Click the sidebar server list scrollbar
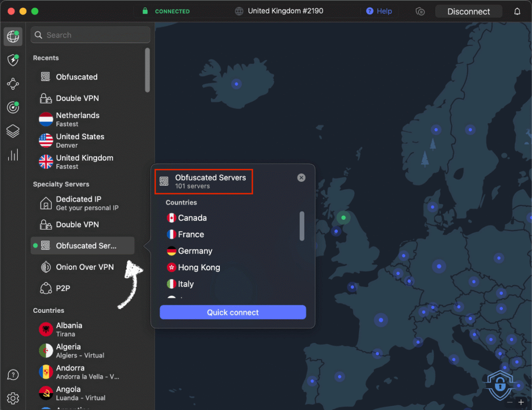Screen dimensions: 532x410 coord(147,70)
